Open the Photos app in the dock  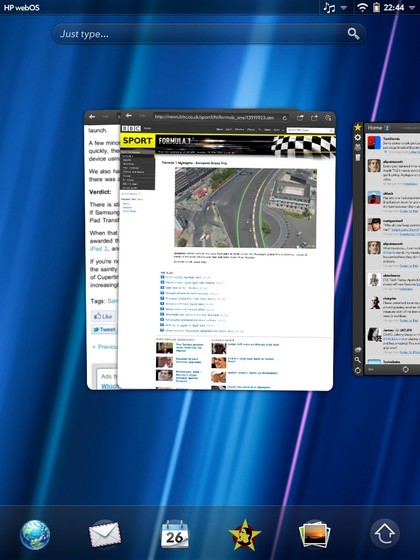point(315,535)
